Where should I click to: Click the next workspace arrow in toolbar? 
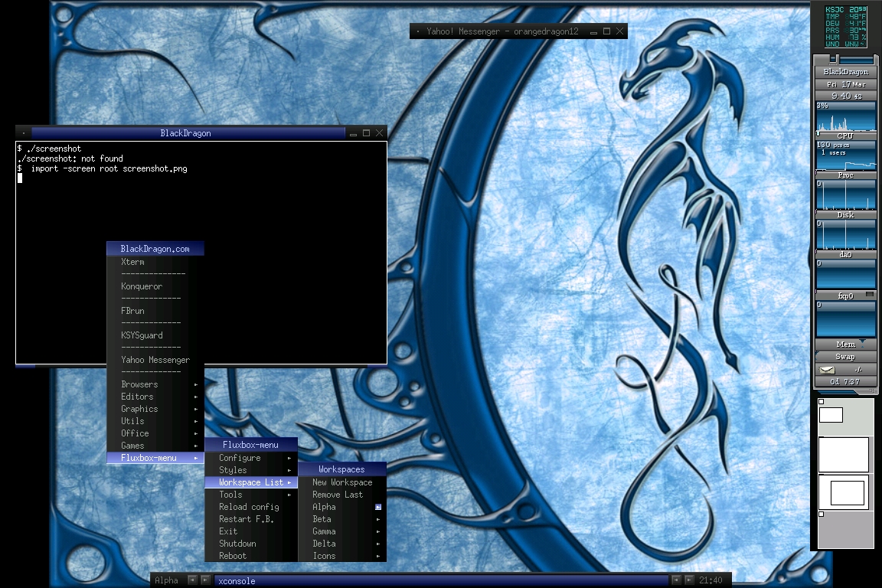[x=205, y=580]
